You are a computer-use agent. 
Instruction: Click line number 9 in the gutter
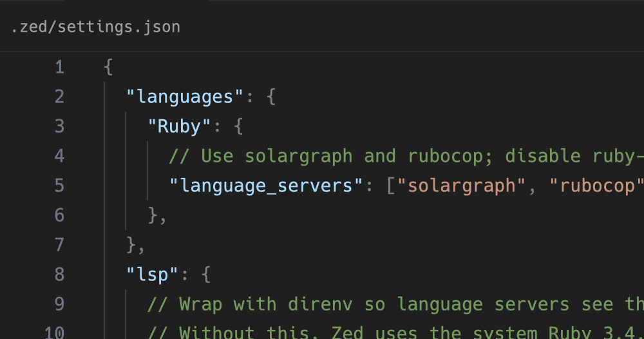click(x=59, y=304)
